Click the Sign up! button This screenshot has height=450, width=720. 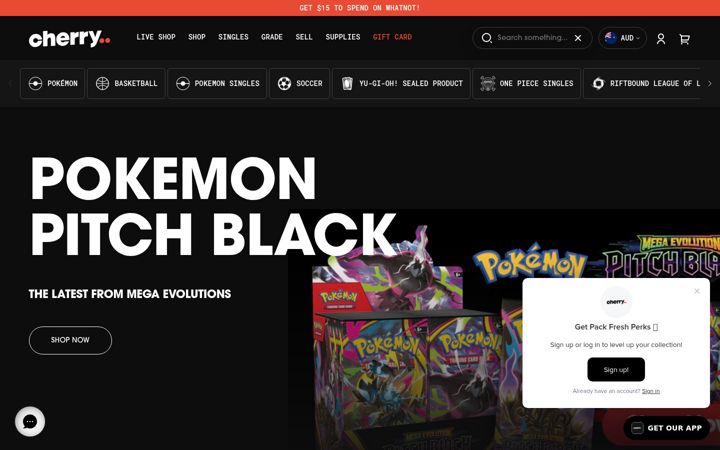click(616, 370)
